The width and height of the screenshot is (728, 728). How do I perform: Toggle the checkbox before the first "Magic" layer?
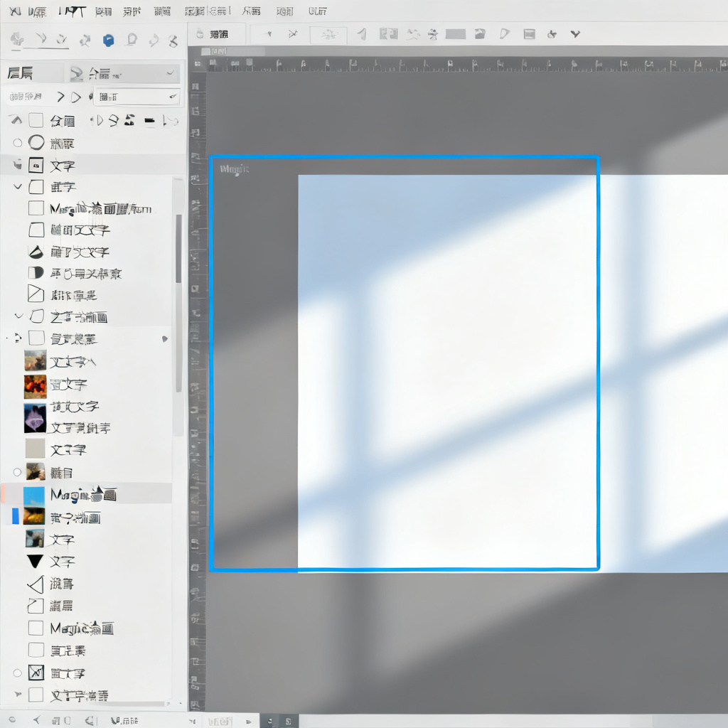coord(36,208)
